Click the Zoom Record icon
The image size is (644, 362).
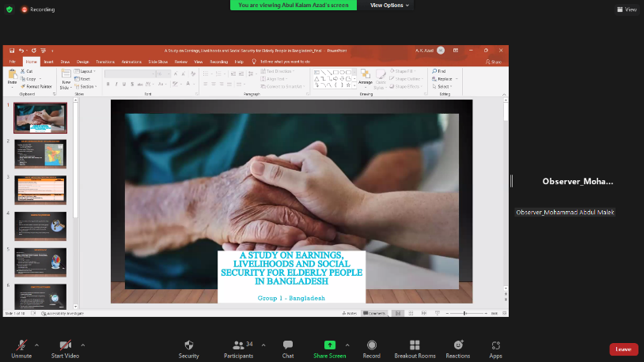tap(372, 345)
